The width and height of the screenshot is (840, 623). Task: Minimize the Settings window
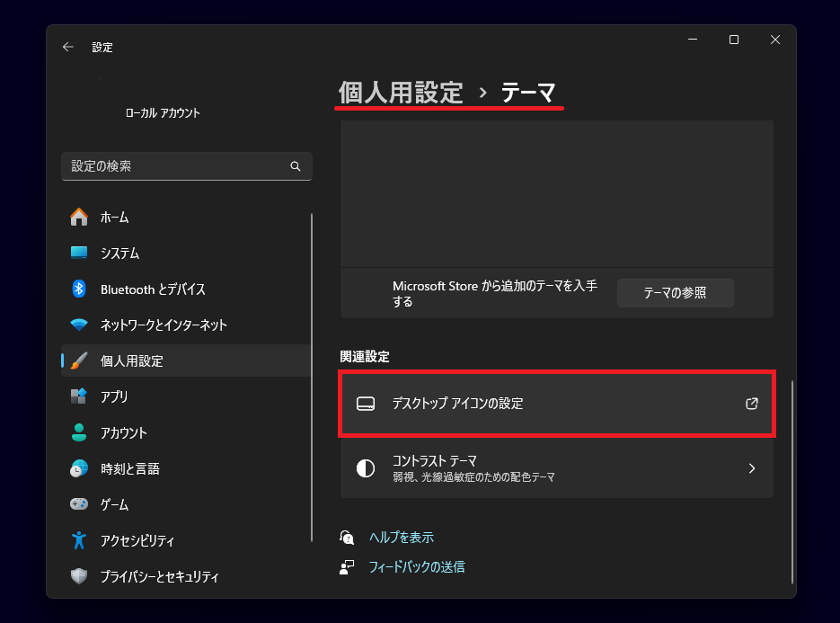693,40
